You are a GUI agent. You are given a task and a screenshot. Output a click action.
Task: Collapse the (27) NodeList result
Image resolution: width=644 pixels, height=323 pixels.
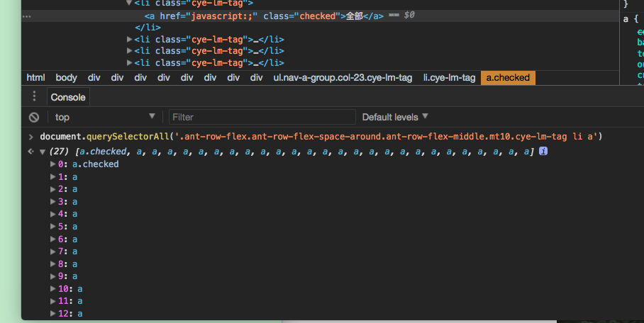tap(43, 152)
